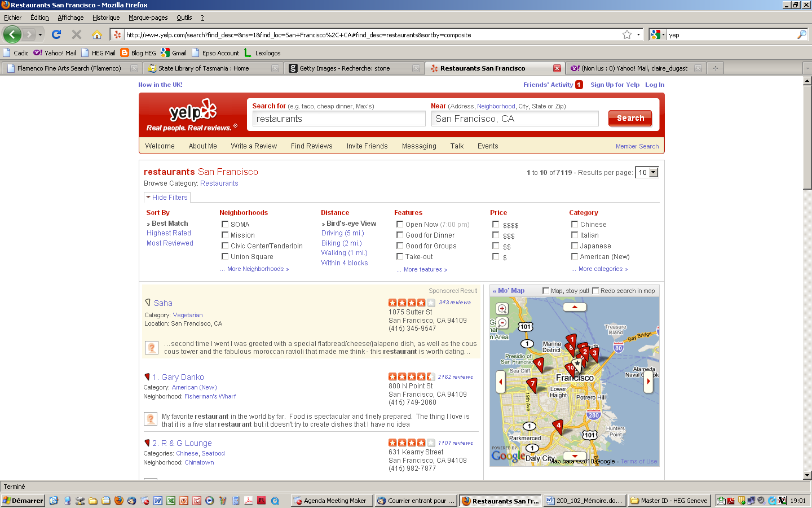Tick the Union Square checkbox
Image resolution: width=812 pixels, height=508 pixels.
point(225,256)
